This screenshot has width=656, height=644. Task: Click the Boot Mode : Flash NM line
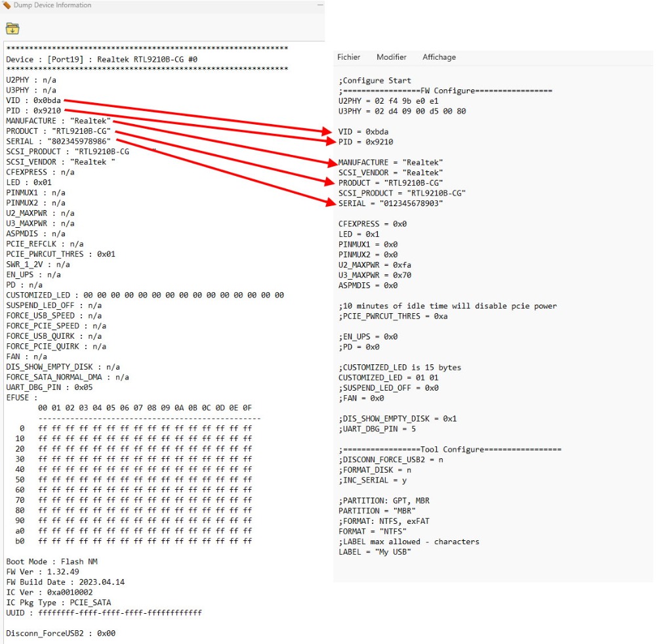click(x=52, y=561)
